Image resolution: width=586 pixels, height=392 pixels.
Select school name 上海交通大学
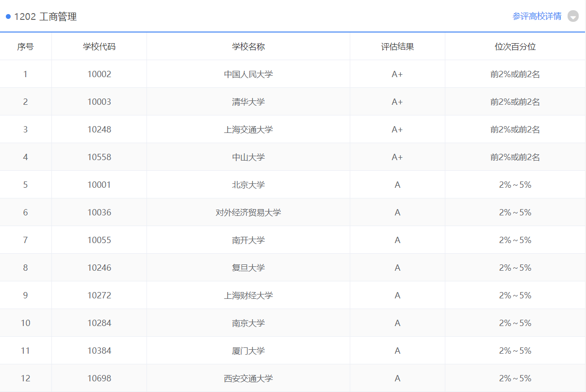248,130
